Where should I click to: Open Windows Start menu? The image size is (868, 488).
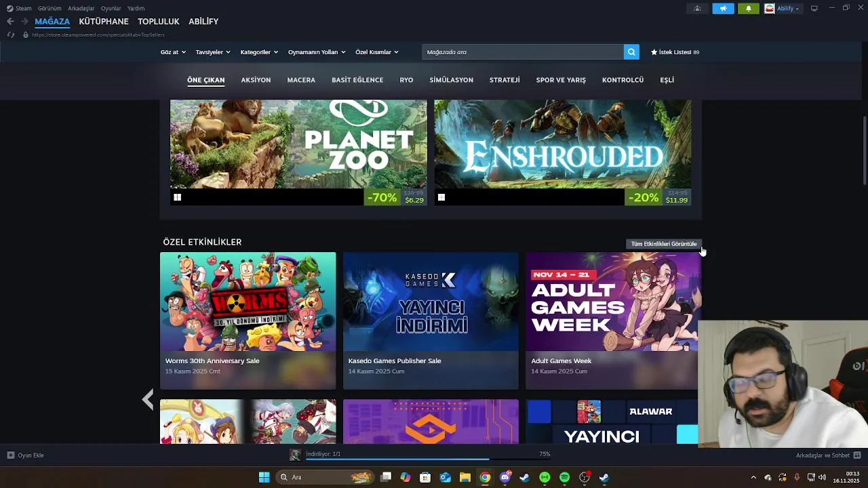[264, 477]
